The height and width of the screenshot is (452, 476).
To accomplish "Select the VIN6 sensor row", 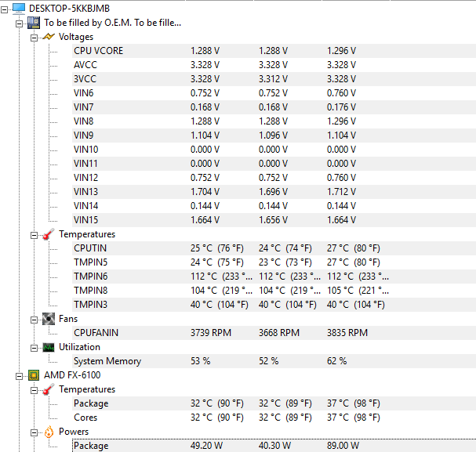I will pos(274,93).
